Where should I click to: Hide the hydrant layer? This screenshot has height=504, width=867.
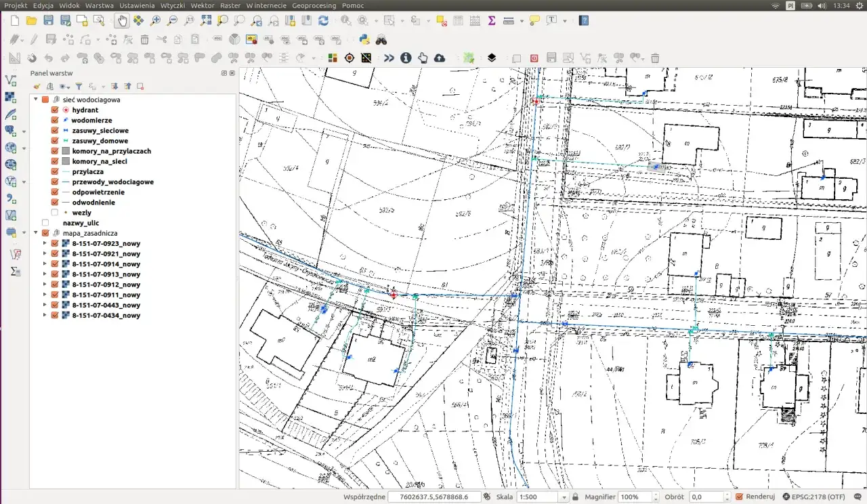(x=56, y=110)
